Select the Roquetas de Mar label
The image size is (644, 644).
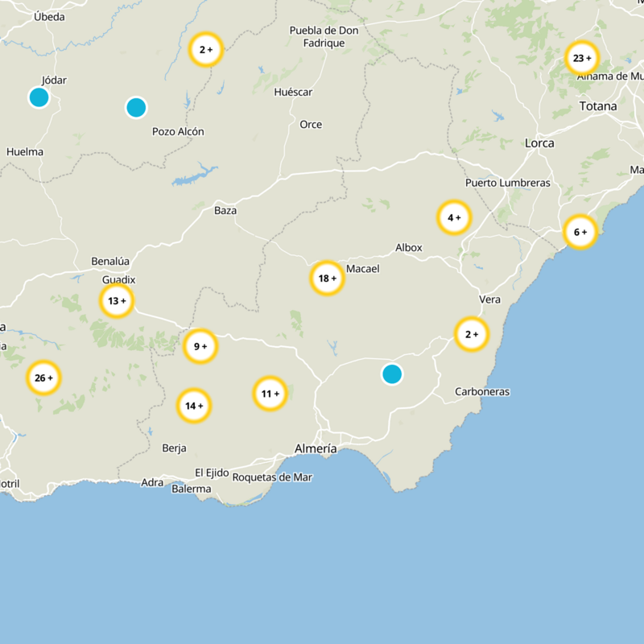(275, 476)
